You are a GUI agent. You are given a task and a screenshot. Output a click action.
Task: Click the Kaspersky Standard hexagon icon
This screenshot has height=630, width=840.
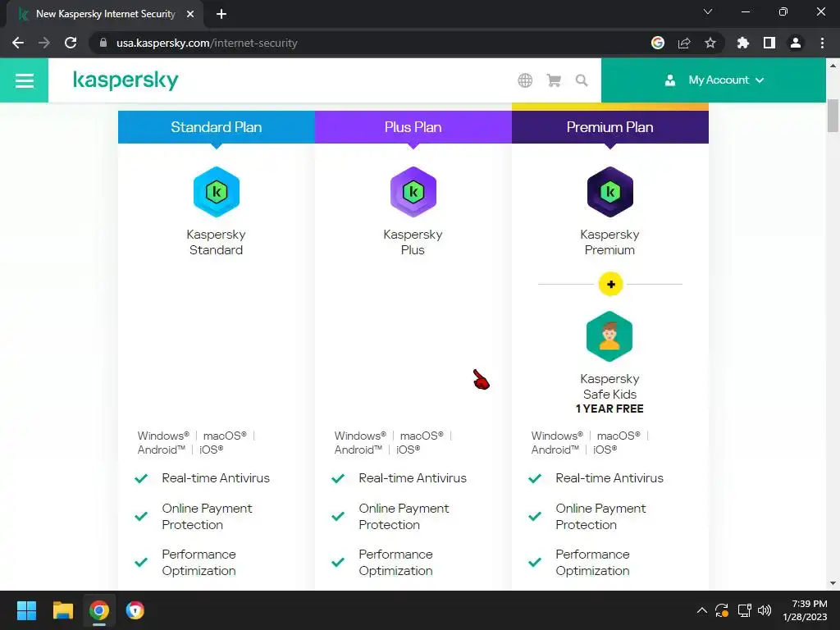[217, 192]
